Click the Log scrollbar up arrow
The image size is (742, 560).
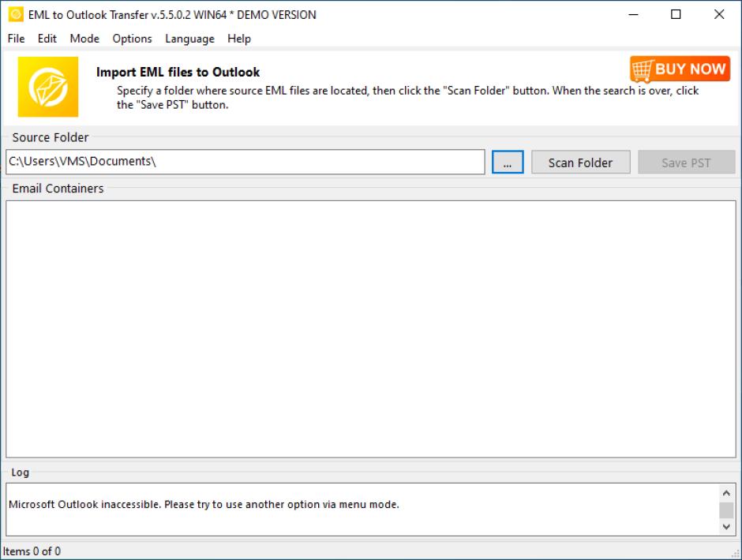726,493
